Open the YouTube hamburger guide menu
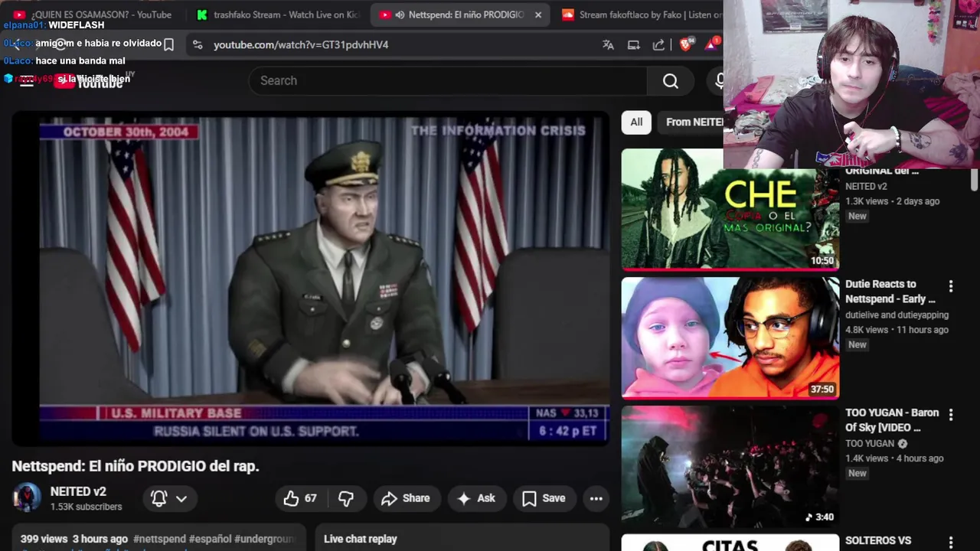Viewport: 980px width, 551px height. tap(27, 80)
